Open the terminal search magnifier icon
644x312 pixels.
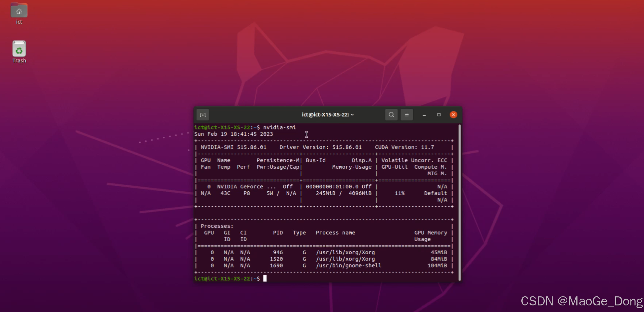(x=391, y=115)
